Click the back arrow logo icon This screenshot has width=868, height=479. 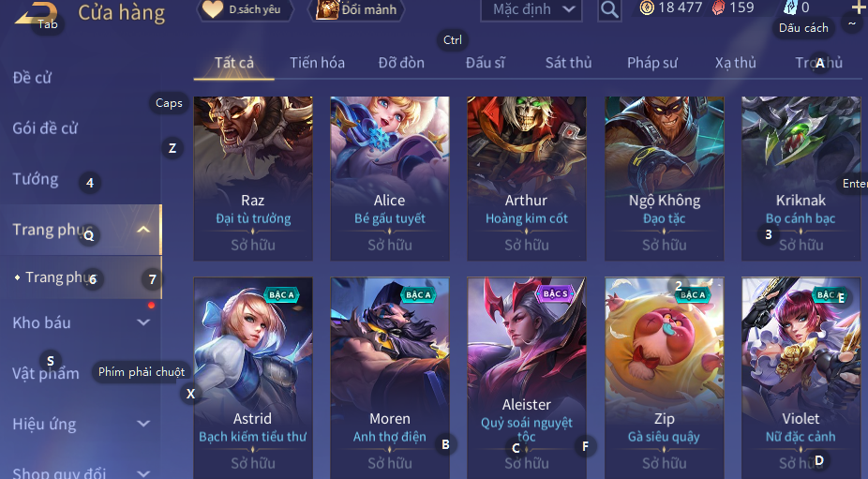(x=35, y=13)
